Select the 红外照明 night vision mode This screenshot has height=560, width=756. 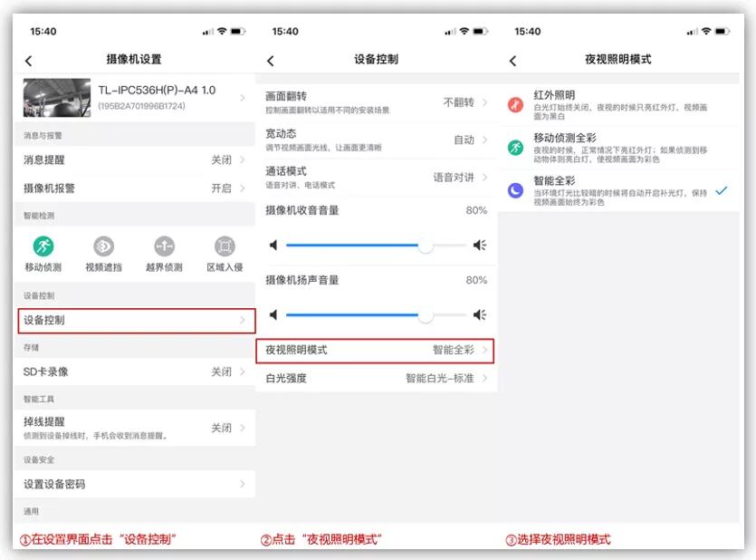[x=598, y=104]
